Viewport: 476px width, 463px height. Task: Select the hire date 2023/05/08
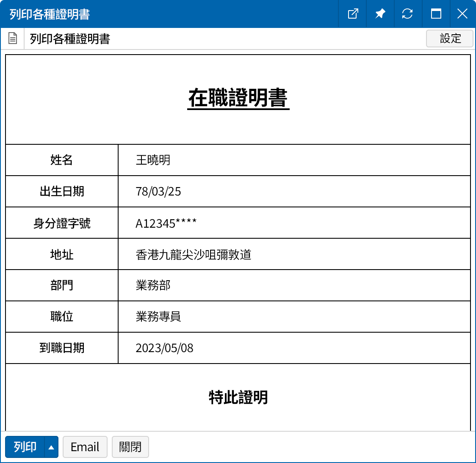[x=164, y=348]
